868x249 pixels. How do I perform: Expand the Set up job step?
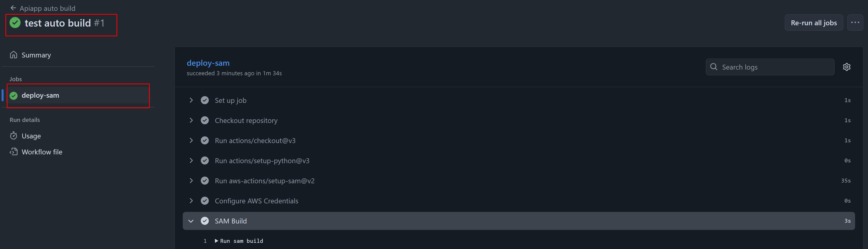coord(191,101)
